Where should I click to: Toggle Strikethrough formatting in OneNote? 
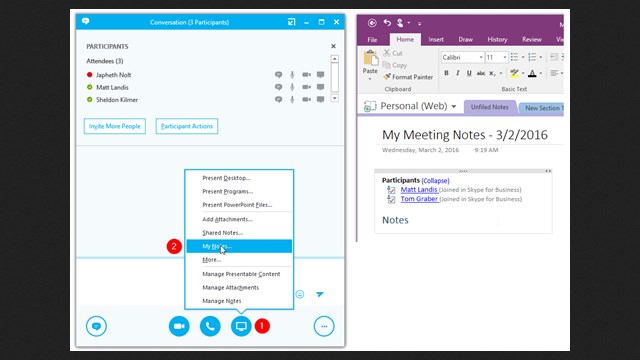point(481,73)
